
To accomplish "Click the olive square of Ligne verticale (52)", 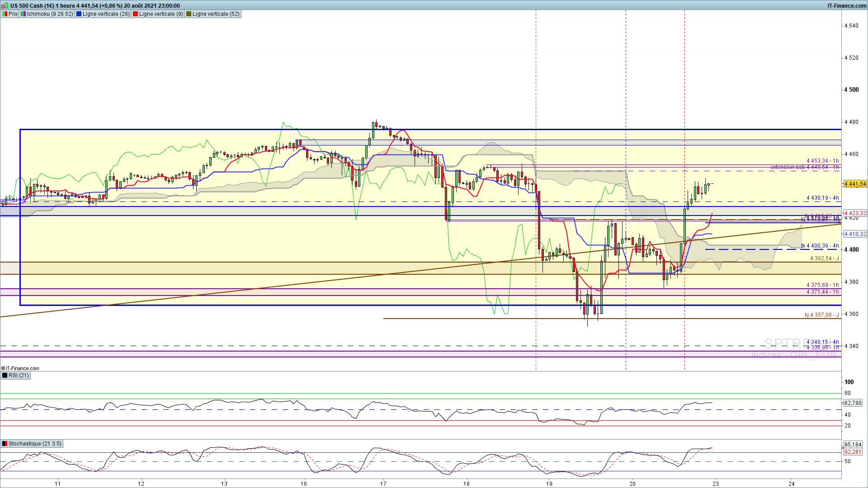I will click(x=189, y=14).
